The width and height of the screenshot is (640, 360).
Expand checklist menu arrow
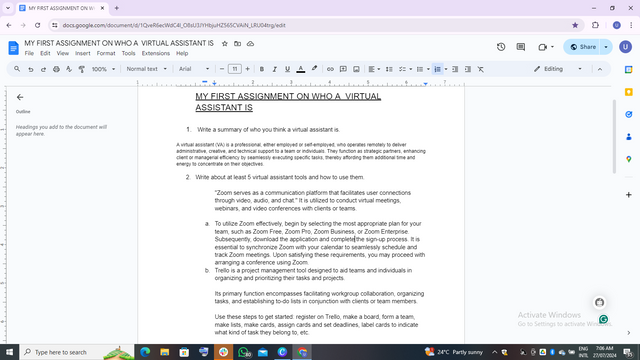click(411, 69)
